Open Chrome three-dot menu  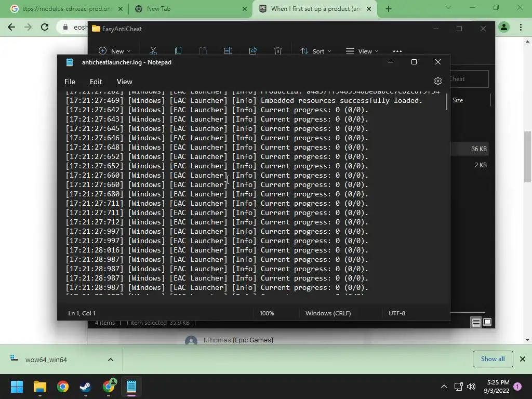point(521,27)
